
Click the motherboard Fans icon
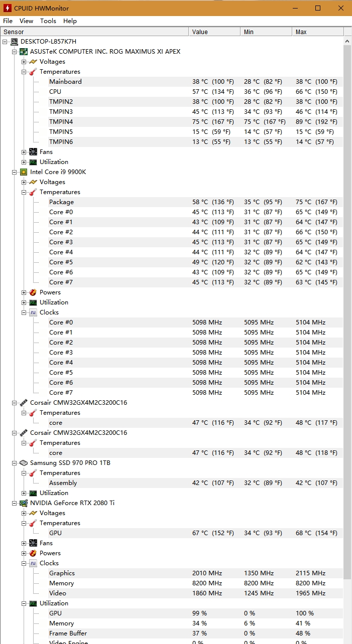[33, 152]
